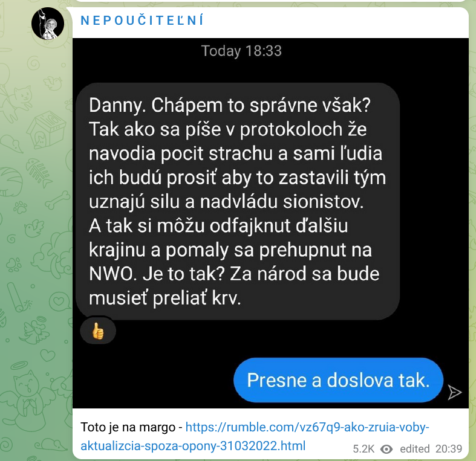Select the blue Presne a doslova tak bubble
Image resolution: width=476 pixels, height=461 pixels.
(x=338, y=380)
